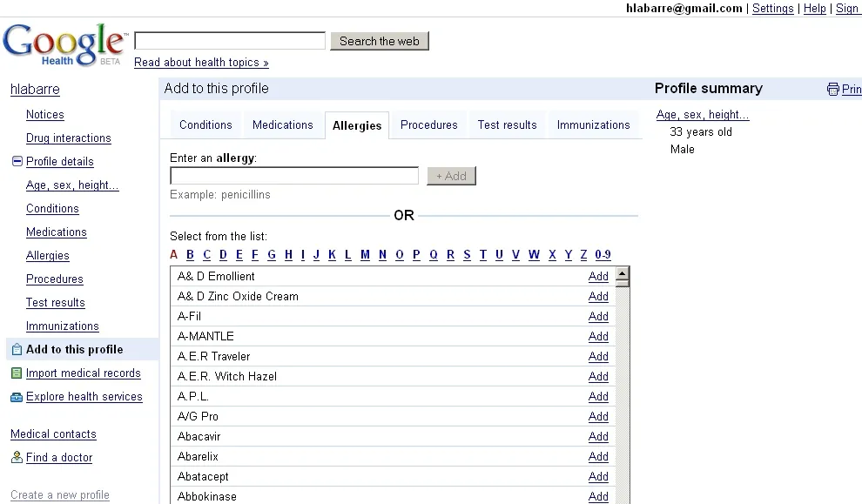Click the hlabarre profile link
The height and width of the screenshot is (504, 862).
[x=35, y=89]
